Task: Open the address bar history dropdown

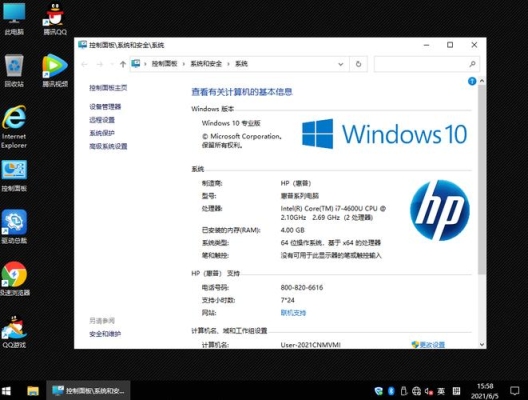Action: point(340,64)
